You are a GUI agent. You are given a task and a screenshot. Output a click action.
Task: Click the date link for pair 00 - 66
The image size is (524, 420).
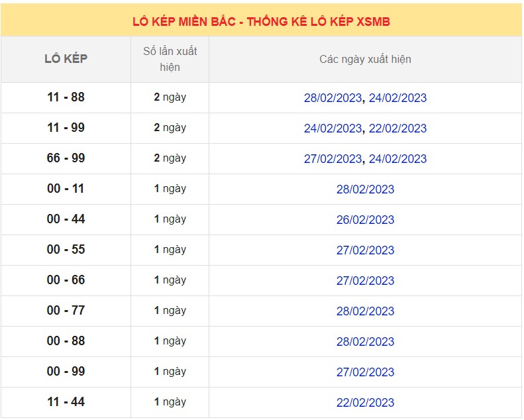point(365,281)
